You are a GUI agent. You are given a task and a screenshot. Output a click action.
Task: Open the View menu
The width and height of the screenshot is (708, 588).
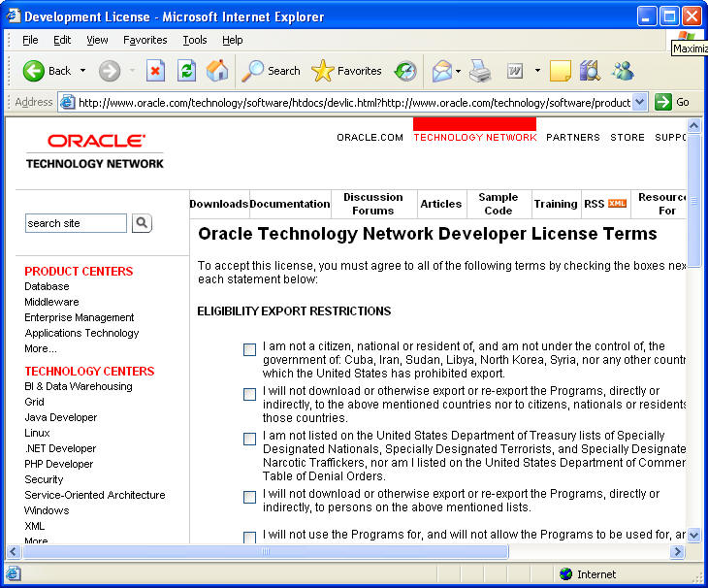pos(97,40)
